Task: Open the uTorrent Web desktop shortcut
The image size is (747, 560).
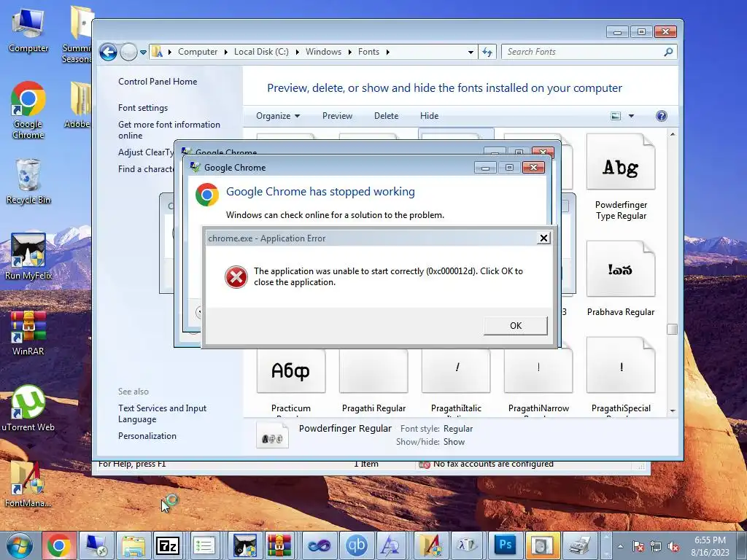Action: [28, 408]
